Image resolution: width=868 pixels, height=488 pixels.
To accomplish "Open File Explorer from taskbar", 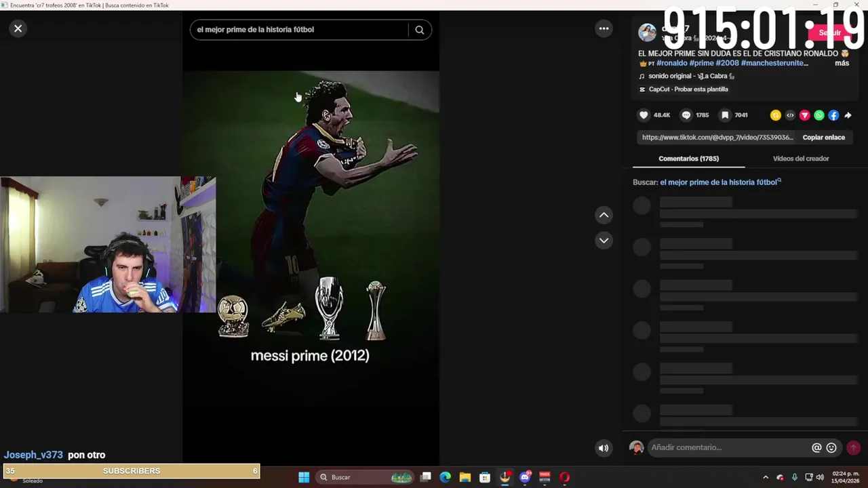I will [x=465, y=477].
